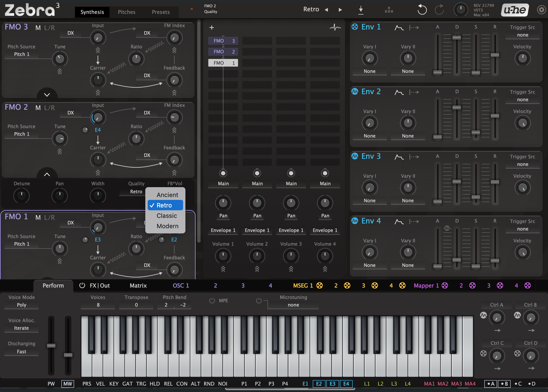Click the redo arrow icon
The width and height of the screenshot is (548, 392).
(439, 10)
